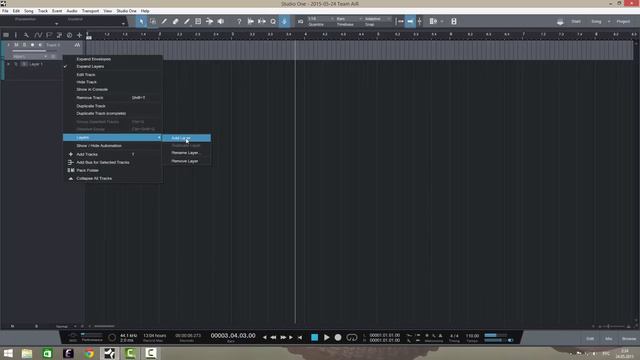
Task: Click the wrench track options icon
Action: coord(26,35)
